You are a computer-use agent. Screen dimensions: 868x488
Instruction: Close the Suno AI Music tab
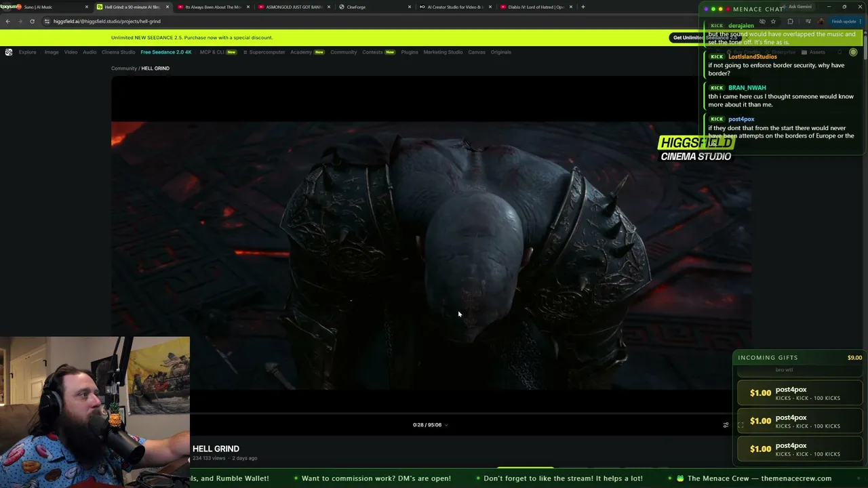click(87, 7)
